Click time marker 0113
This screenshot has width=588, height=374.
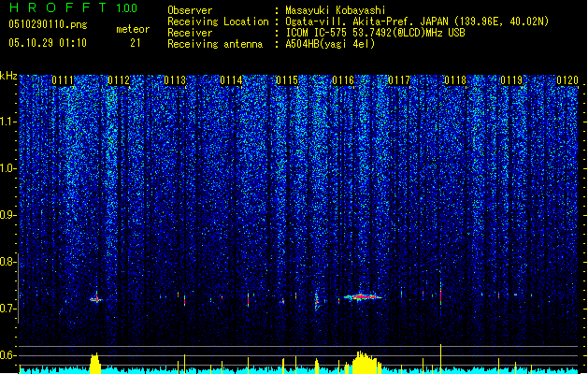[175, 80]
